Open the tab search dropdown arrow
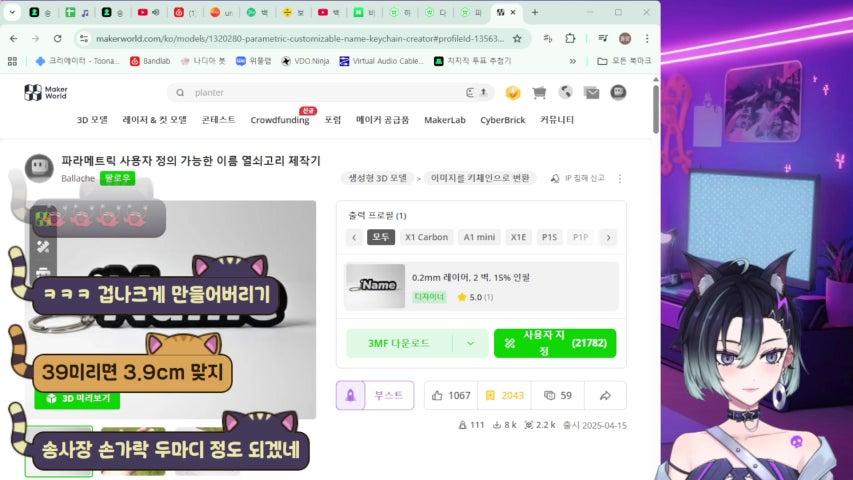 pos(12,12)
